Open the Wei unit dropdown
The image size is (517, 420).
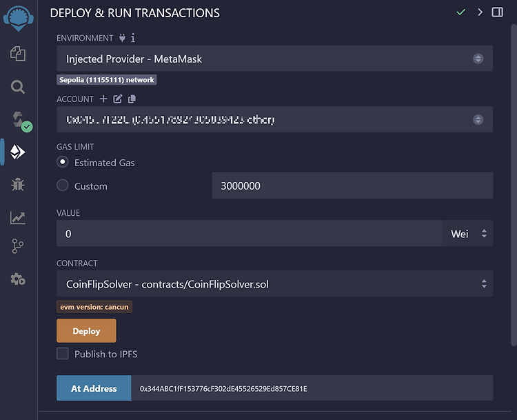point(467,234)
